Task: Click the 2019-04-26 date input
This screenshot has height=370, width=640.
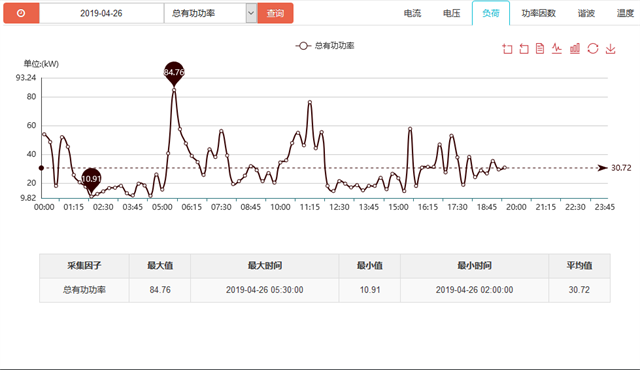Action: [101, 13]
